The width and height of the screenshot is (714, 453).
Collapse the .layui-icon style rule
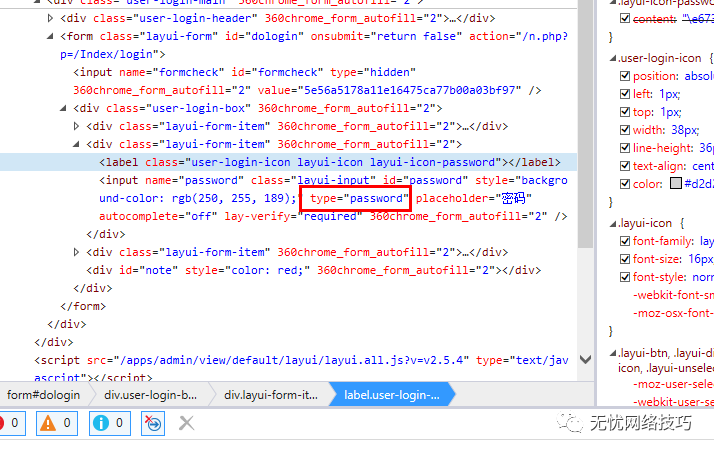[613, 224]
